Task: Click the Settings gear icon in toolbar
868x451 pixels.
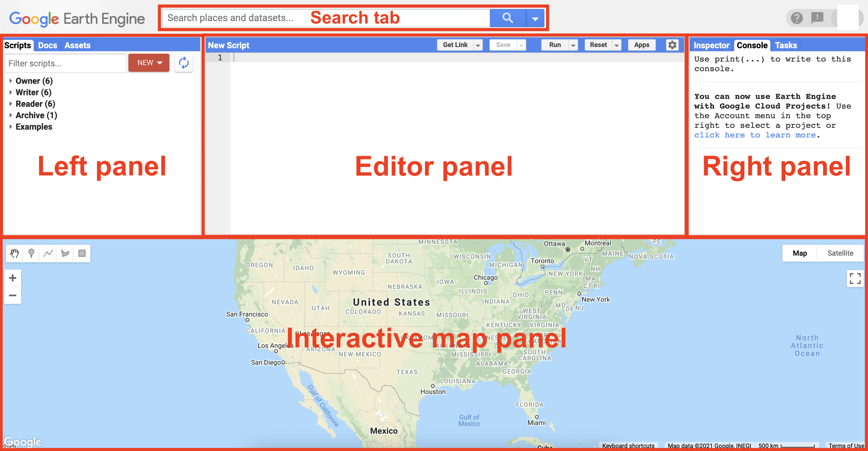Action: pos(672,45)
